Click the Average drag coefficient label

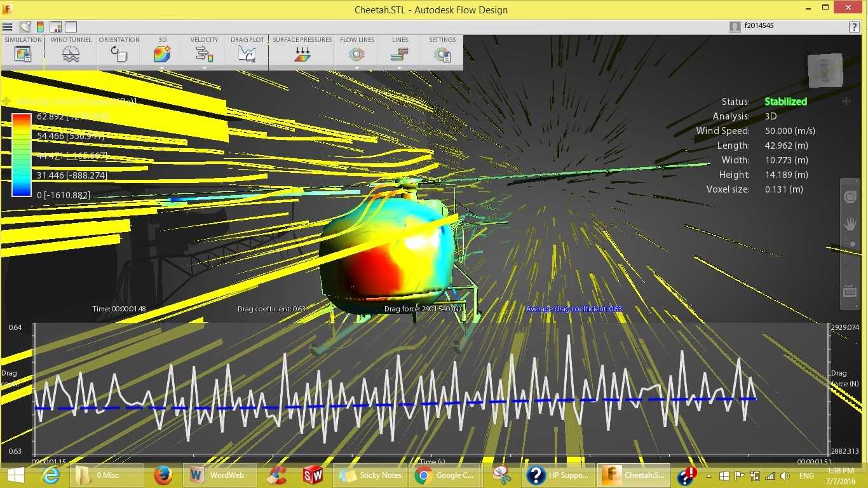574,309
